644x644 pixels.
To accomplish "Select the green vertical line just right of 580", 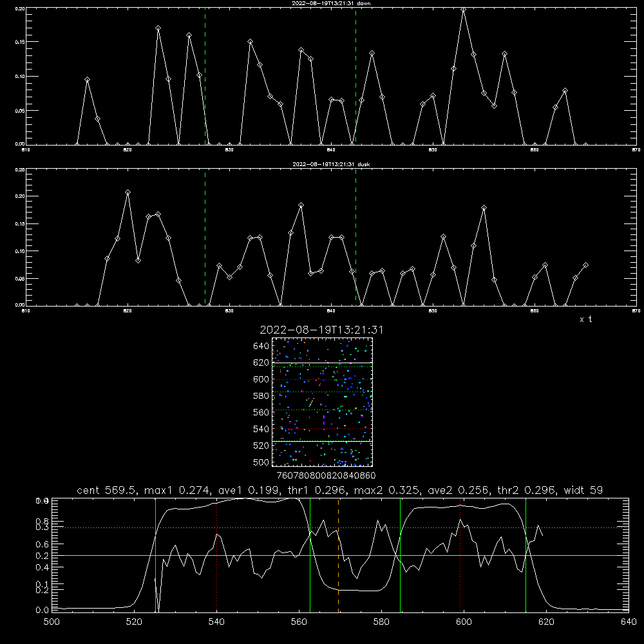I will (x=400, y=555).
